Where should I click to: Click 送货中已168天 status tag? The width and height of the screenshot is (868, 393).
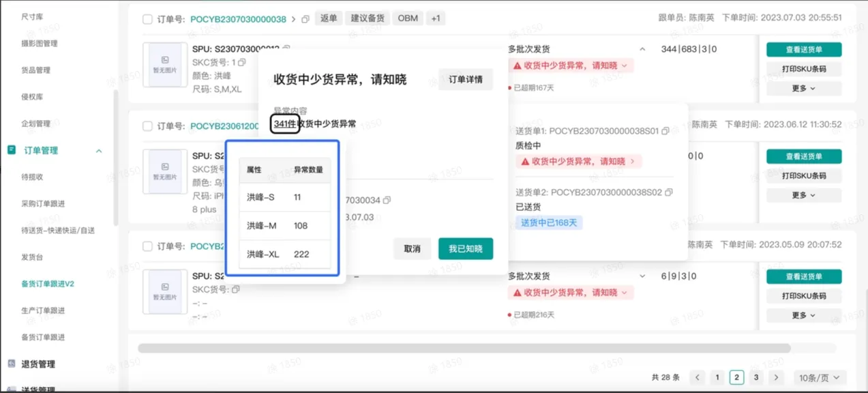(x=549, y=223)
